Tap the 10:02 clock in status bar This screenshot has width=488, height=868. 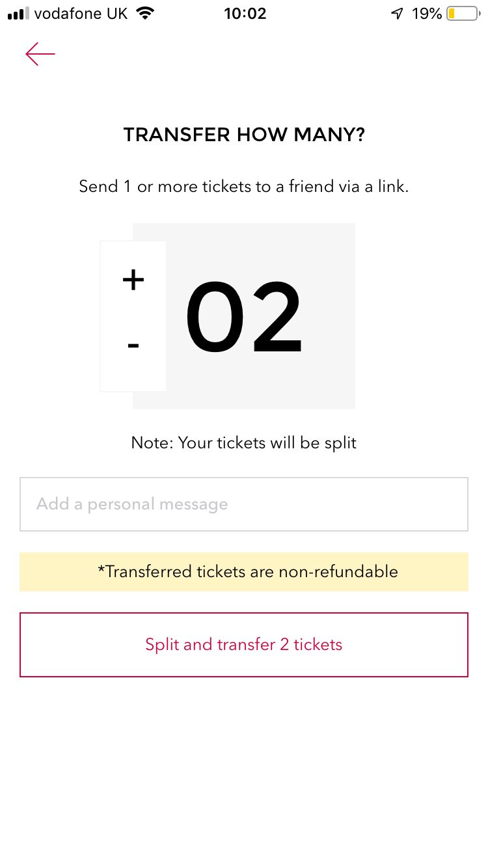point(245,14)
